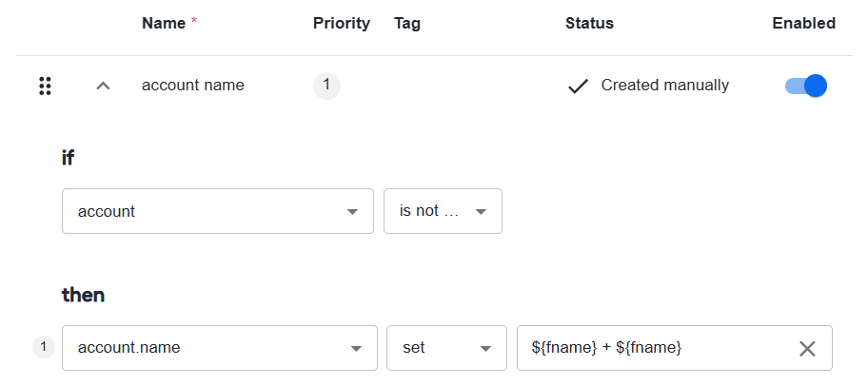Select the step number 1 badge beside account.name
Image resolution: width=868 pixels, height=386 pixels.
44,348
